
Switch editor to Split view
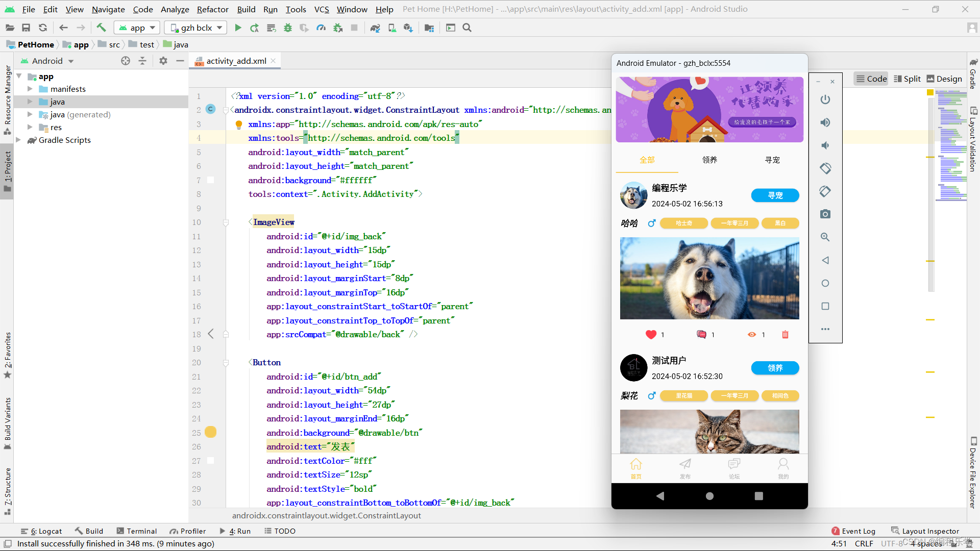coord(907,79)
